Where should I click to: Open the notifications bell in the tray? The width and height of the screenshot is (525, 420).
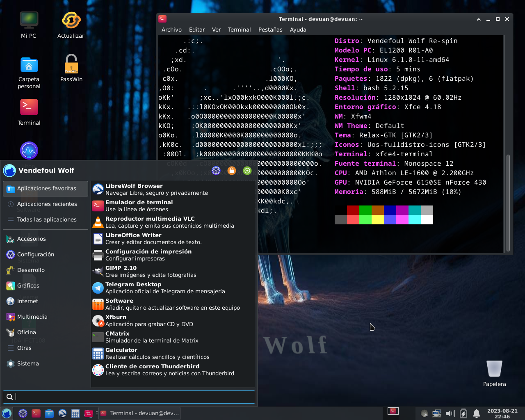[477, 413]
